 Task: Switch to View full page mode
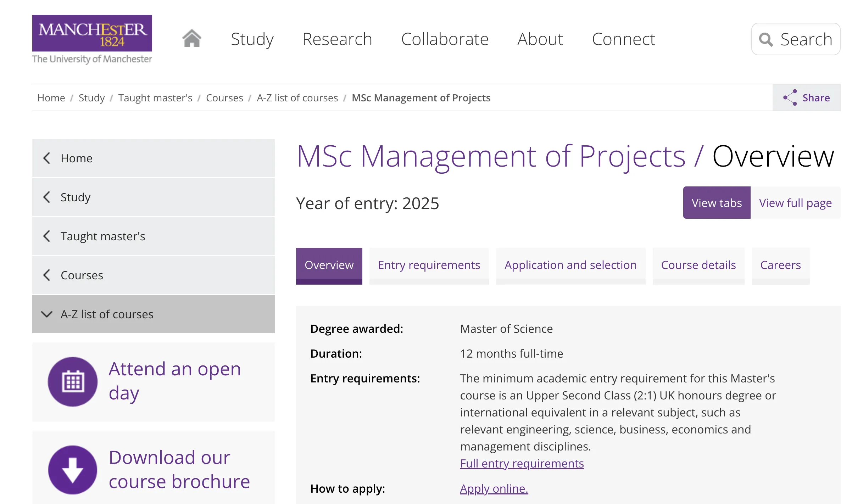point(795,203)
